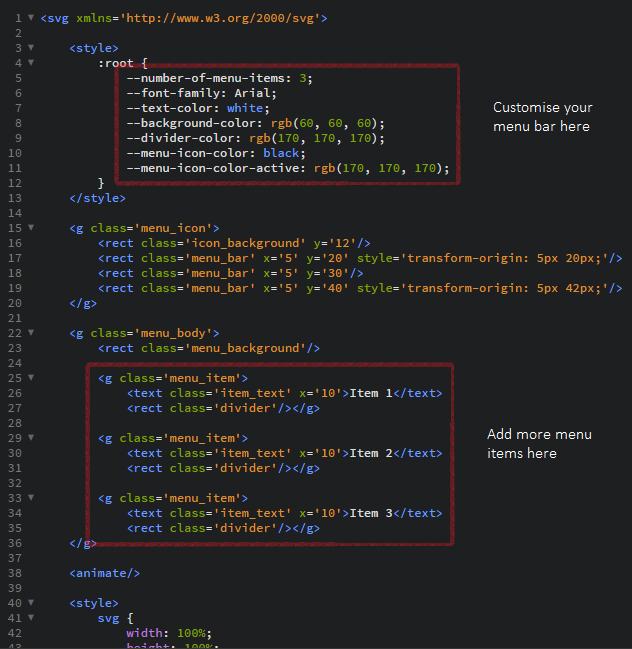Collapse the menu_body group on line 22
Screen dimensions: 632x649
(32, 333)
